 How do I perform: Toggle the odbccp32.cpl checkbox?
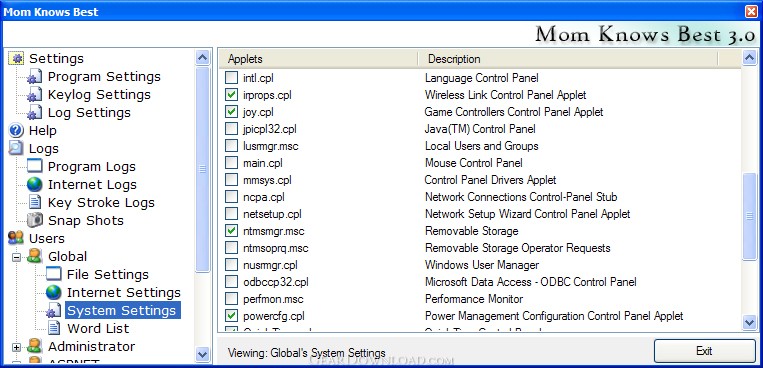coord(232,282)
